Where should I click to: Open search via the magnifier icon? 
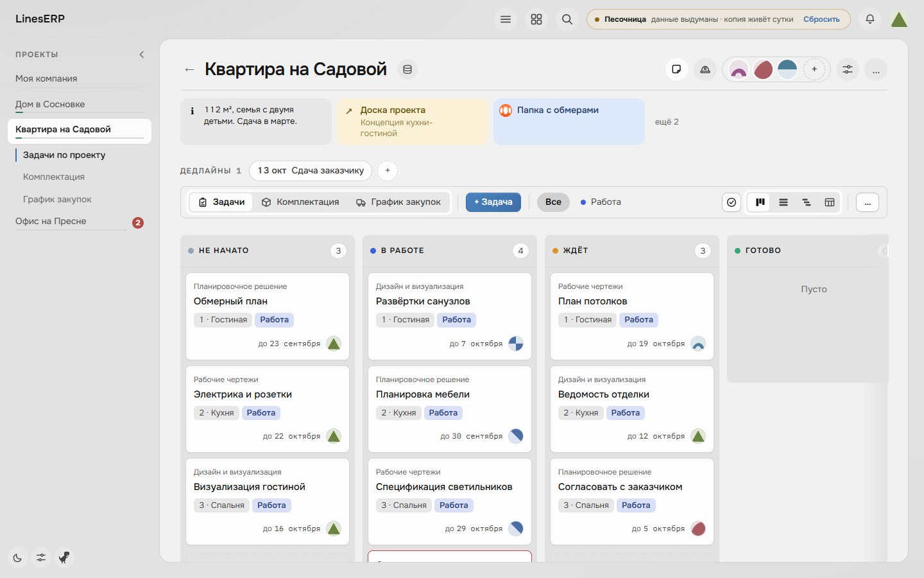coord(567,19)
